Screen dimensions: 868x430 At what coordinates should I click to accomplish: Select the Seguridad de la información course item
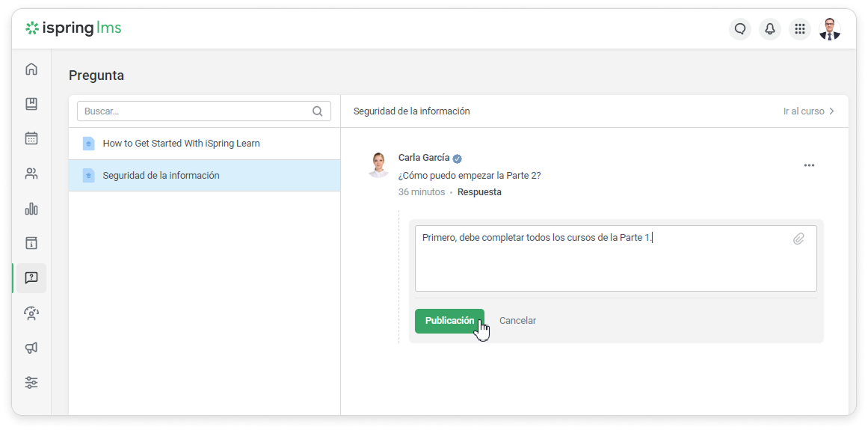click(x=161, y=176)
